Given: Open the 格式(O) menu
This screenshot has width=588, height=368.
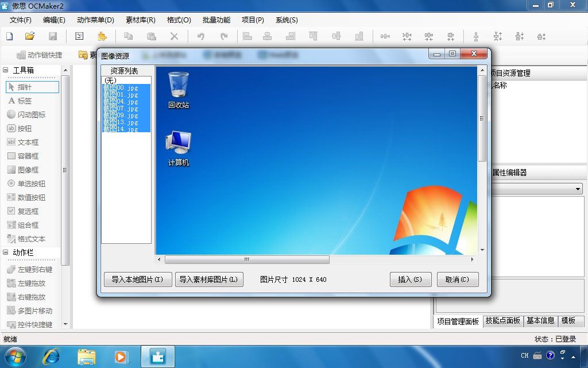Looking at the screenshot, I should (x=179, y=20).
